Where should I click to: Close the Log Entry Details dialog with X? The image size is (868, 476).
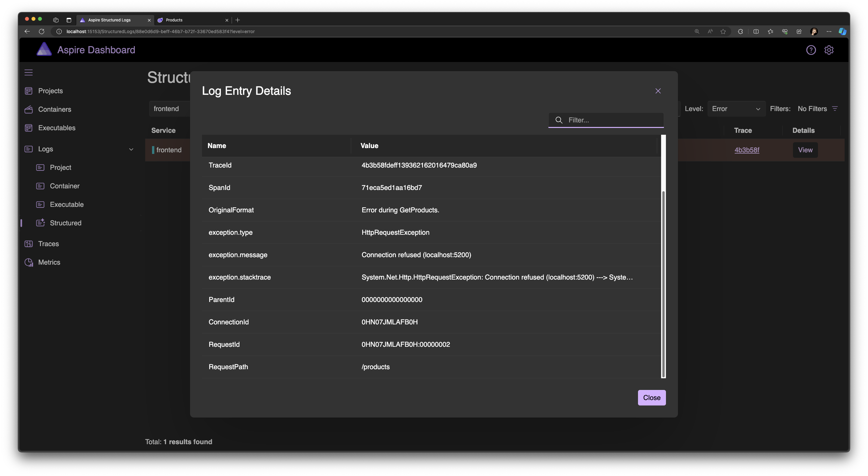pyautogui.click(x=658, y=91)
